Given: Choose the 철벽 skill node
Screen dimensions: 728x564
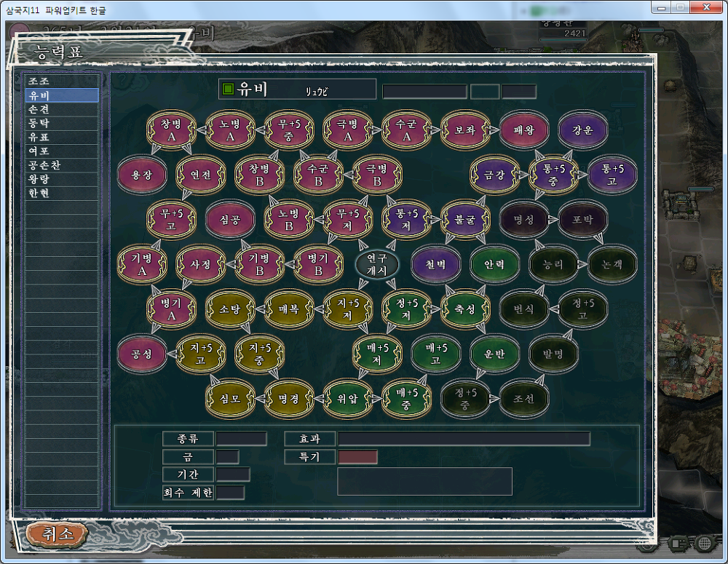Looking at the screenshot, I should tap(435, 263).
